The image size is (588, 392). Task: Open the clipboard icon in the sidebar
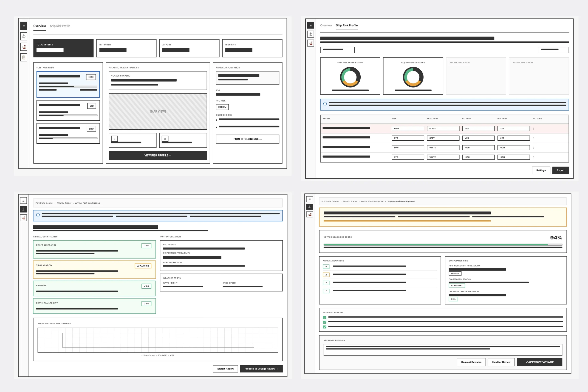coord(24,57)
